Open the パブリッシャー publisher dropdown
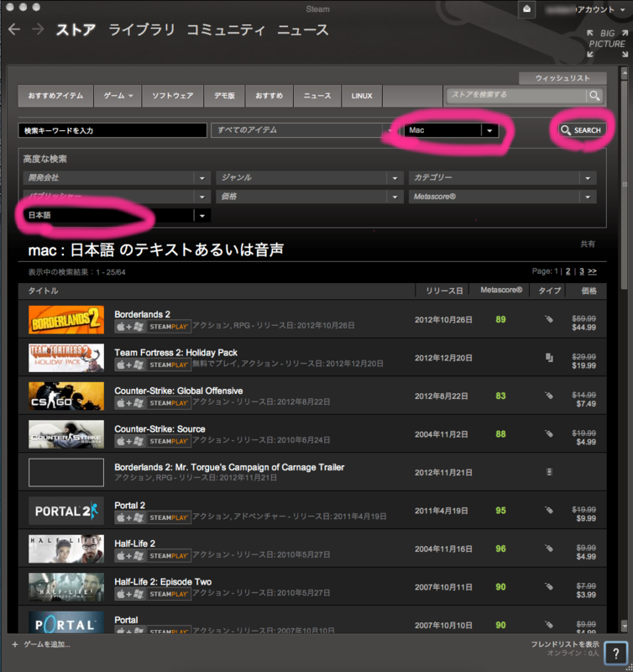This screenshot has height=672, width=633. click(x=117, y=197)
